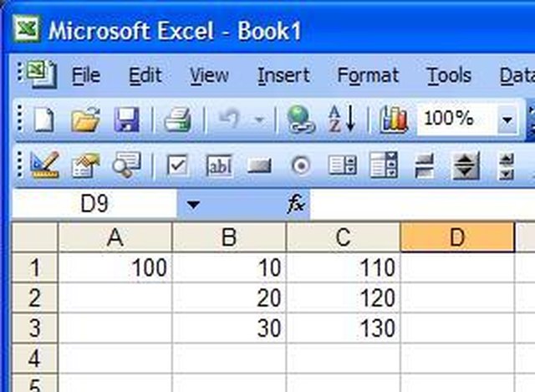Click the Undo arrow icon

tap(228, 119)
